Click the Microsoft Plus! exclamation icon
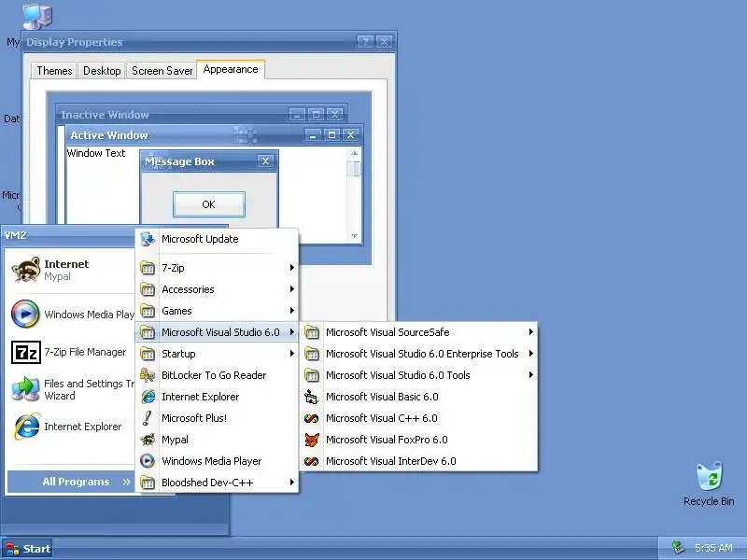The image size is (747, 560). 148,418
